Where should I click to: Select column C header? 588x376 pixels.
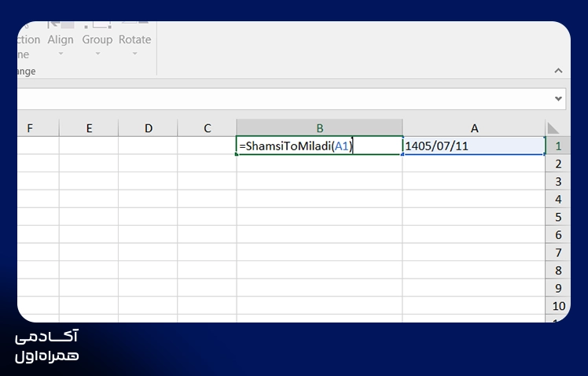tap(207, 128)
